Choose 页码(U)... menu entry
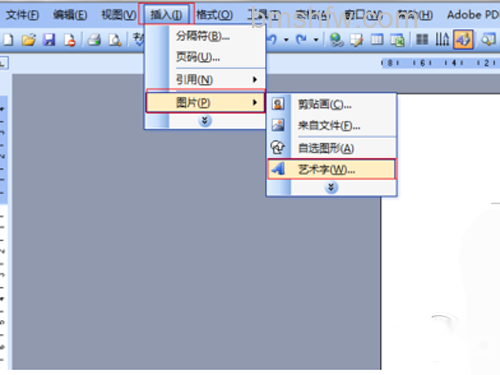 point(205,57)
